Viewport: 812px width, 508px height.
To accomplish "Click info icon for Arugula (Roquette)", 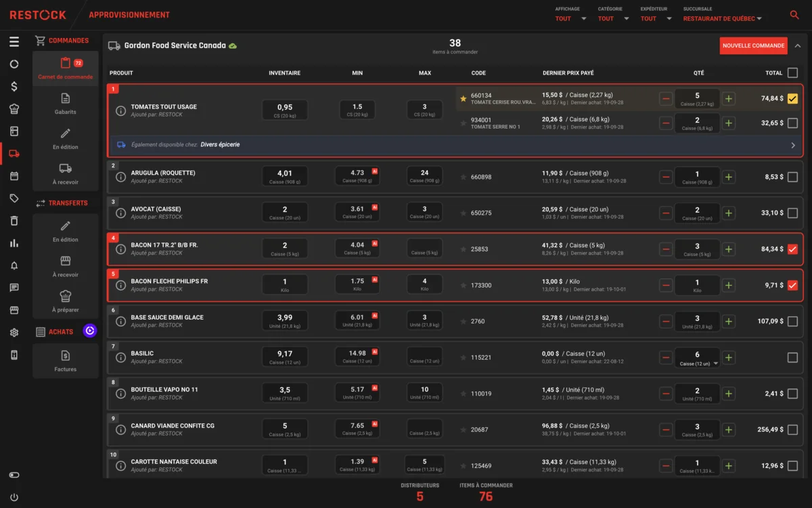I will pos(120,177).
